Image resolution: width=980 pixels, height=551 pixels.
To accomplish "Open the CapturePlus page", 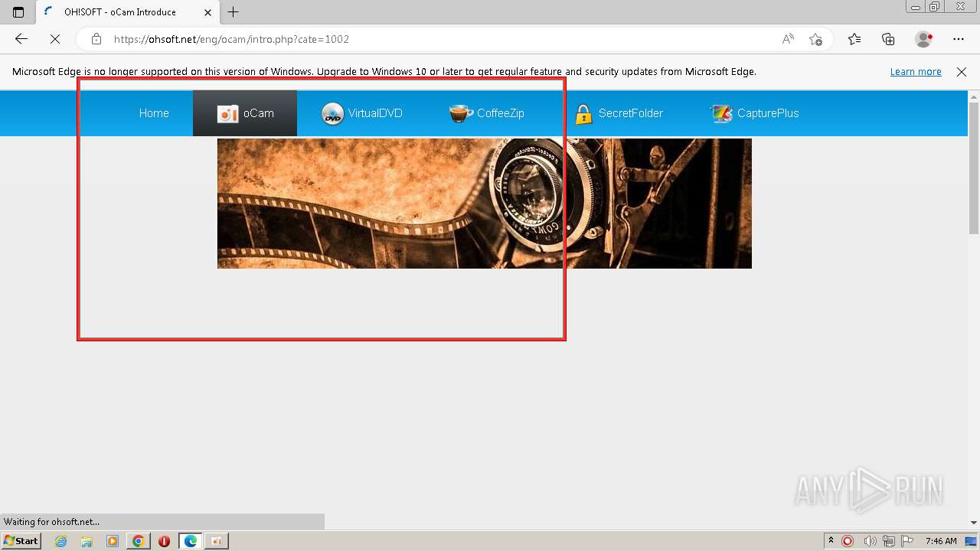I will [755, 113].
